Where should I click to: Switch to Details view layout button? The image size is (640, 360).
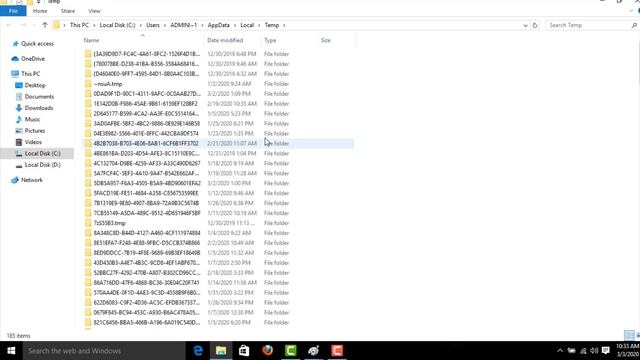click(629, 335)
